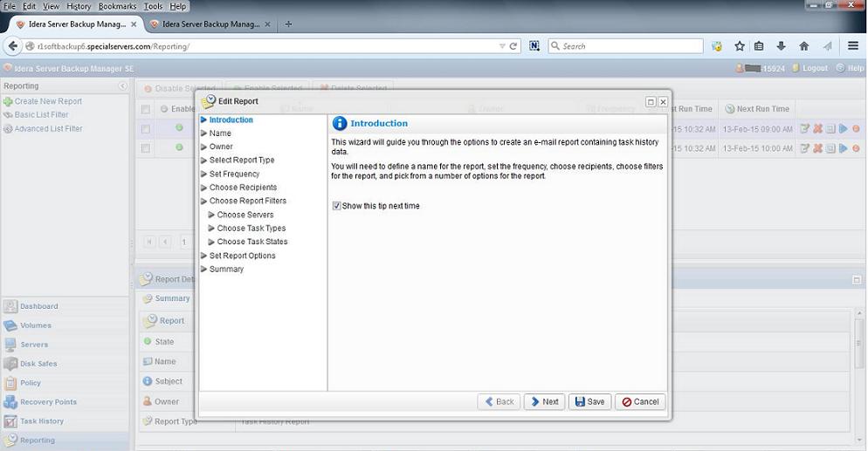
Task: Click the Next button in wizard
Action: (545, 402)
